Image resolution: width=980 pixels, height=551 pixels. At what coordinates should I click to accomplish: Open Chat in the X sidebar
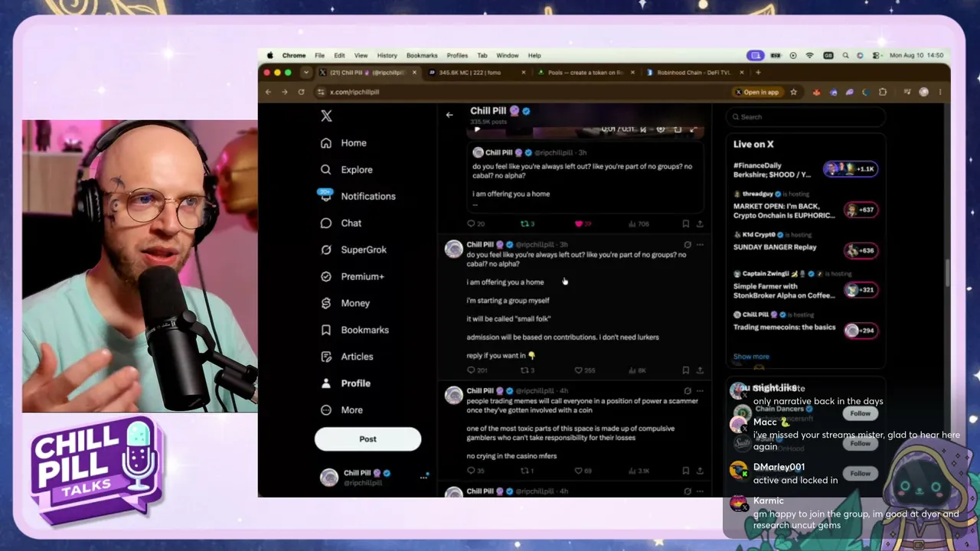pos(341,223)
